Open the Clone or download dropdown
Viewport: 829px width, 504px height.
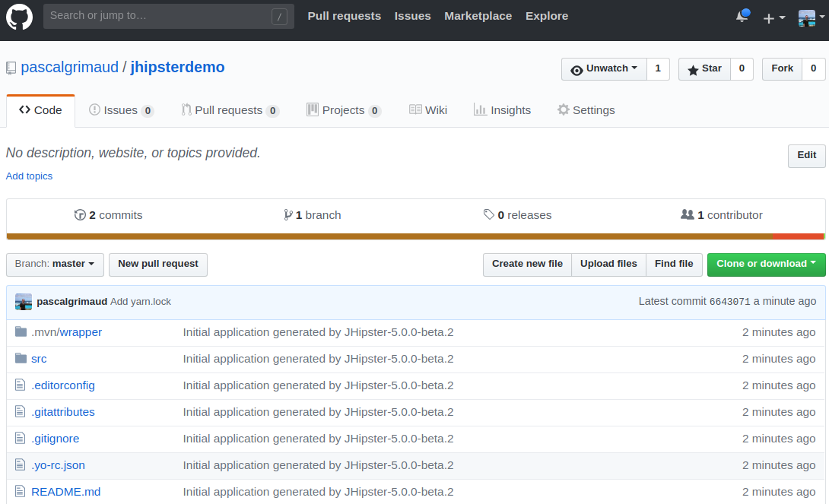click(766, 264)
